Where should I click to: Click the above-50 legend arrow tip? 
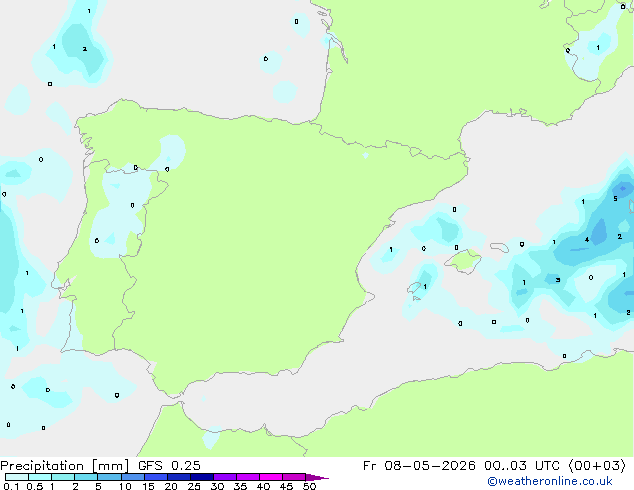(x=317, y=477)
